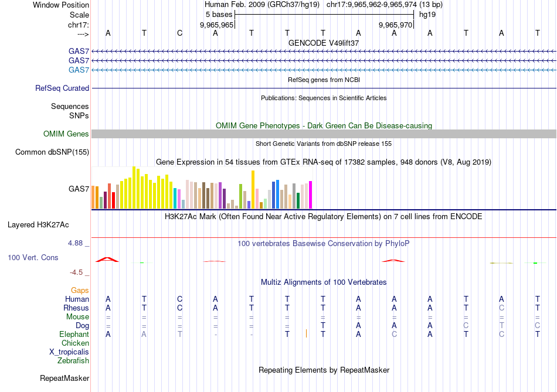The image size is (557, 392).
Task: Click the faded C in the Rhesus row
Action: (501, 308)
